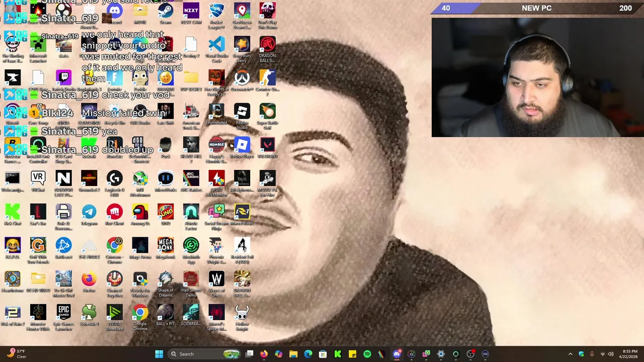Launch Megabonk desktop shortcut
The height and width of the screenshot is (362, 644).
pos(166,248)
